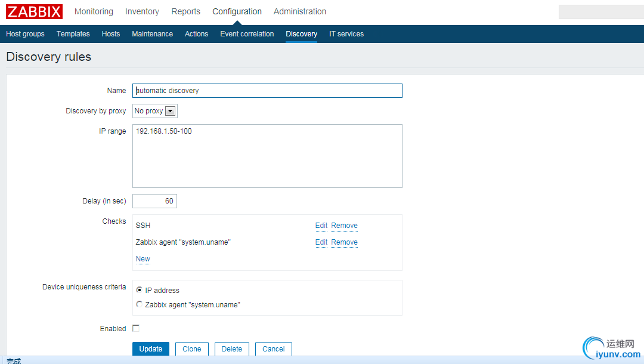Viewport: 644px width, 364px height.
Task: Go to Hosts tab
Action: pos(111,33)
